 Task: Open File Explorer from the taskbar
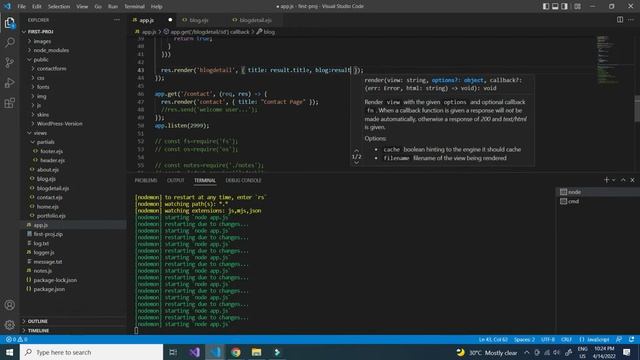coord(256,352)
